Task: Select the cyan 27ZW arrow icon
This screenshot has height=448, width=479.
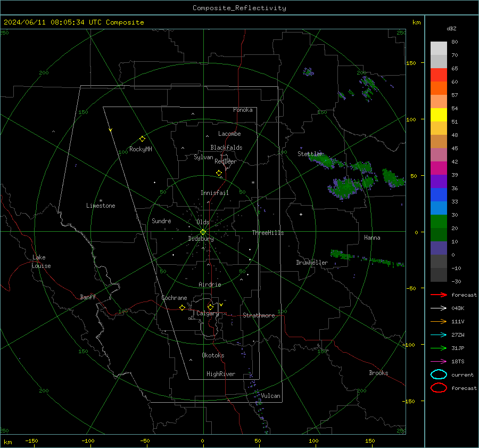Action: point(439,335)
